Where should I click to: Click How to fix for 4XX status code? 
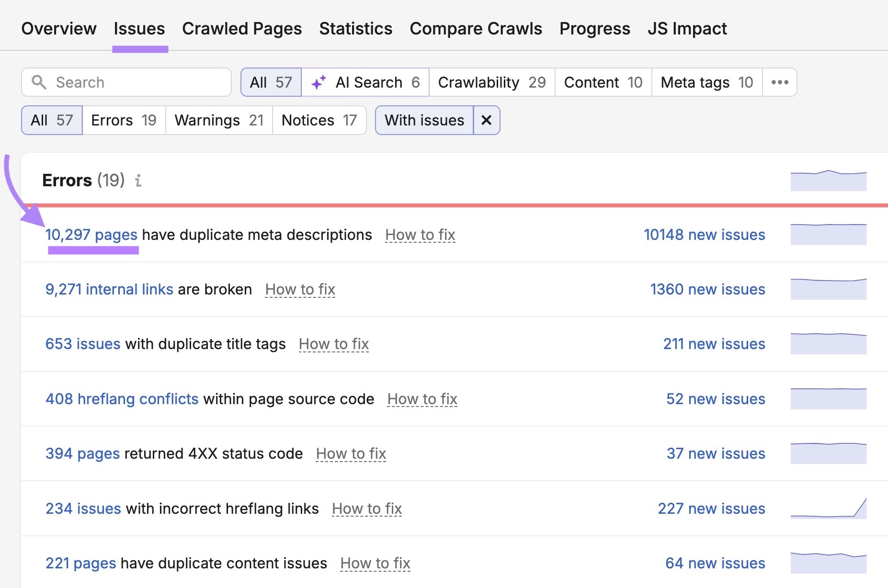point(351,453)
